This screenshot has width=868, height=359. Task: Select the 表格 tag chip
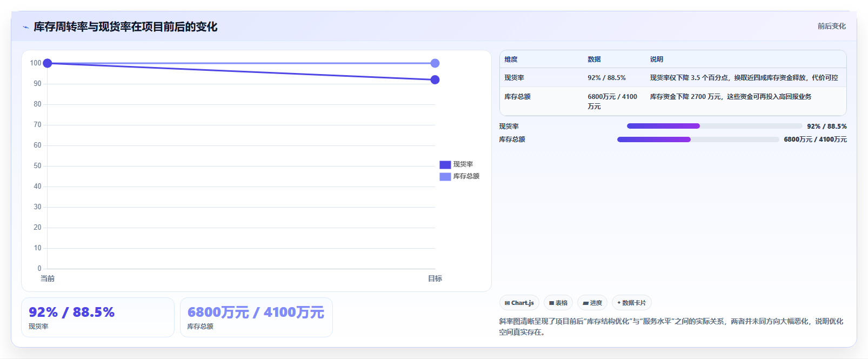pyautogui.click(x=558, y=303)
